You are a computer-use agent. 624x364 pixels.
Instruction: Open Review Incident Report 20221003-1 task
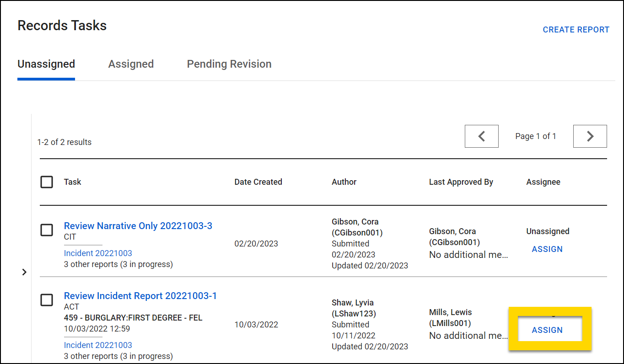click(140, 296)
